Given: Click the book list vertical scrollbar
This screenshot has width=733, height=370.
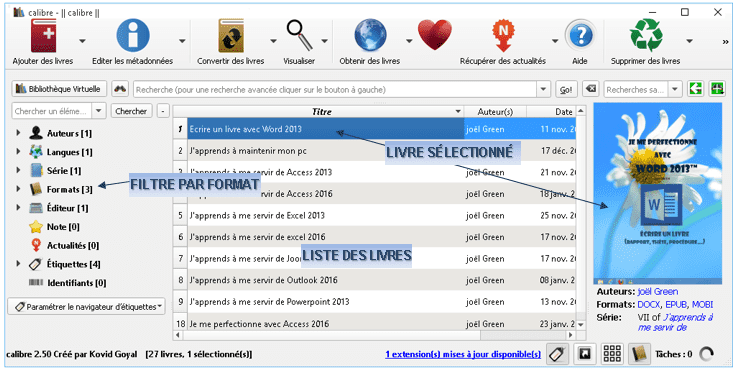Looking at the screenshot, I should [x=581, y=218].
